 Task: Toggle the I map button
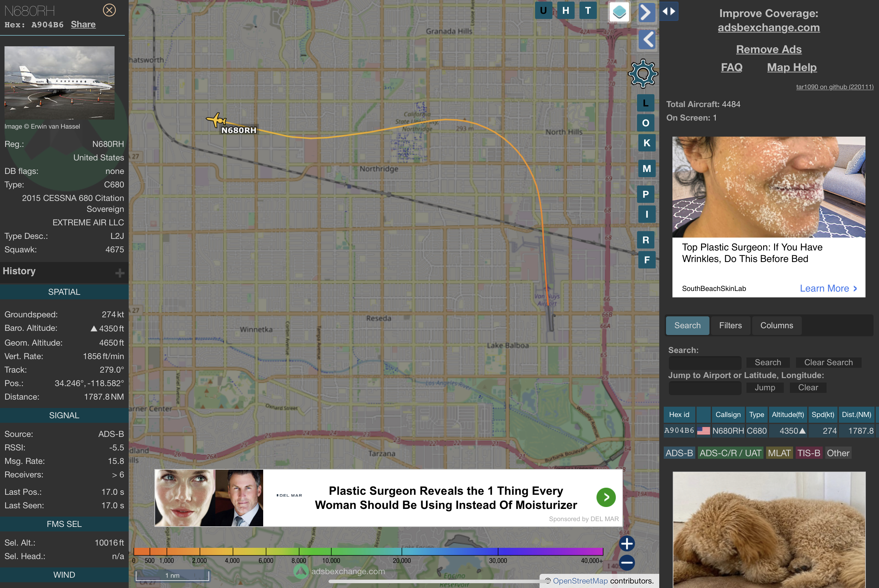point(647,214)
